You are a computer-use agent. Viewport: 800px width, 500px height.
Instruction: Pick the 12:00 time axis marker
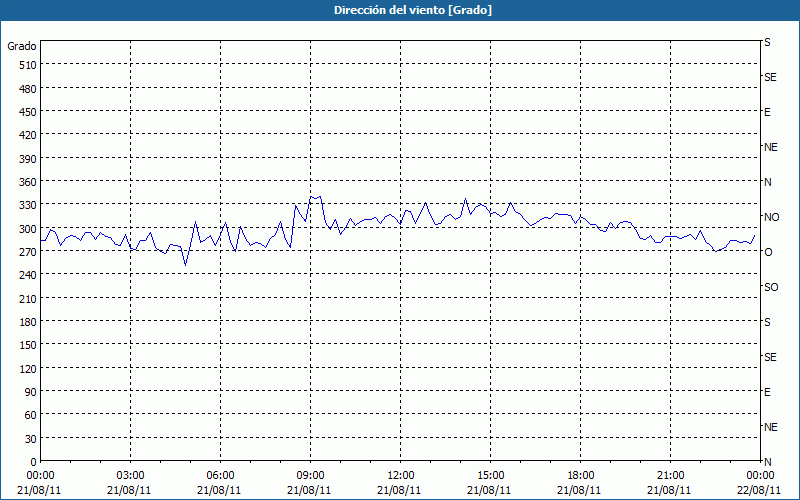(x=400, y=475)
